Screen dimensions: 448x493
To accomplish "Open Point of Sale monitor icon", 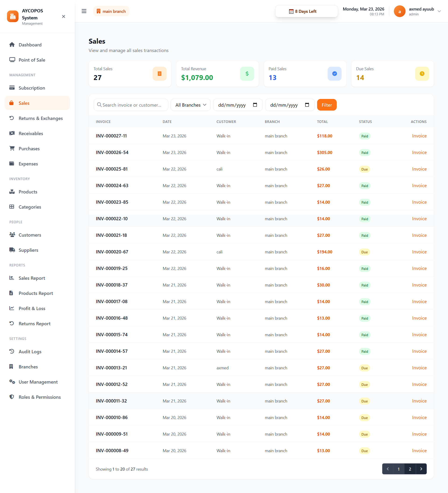I will (x=12, y=60).
